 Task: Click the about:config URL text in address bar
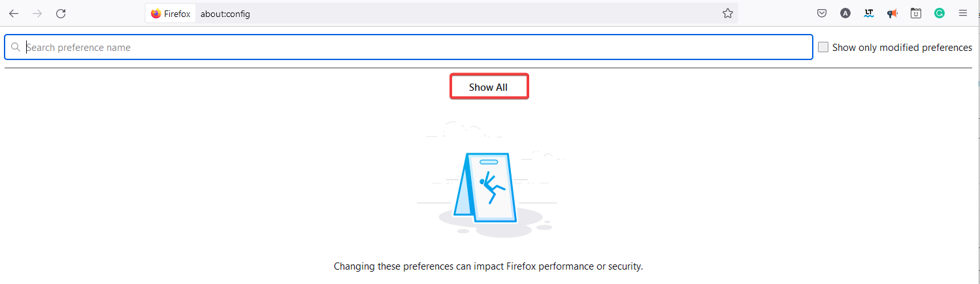tap(225, 14)
